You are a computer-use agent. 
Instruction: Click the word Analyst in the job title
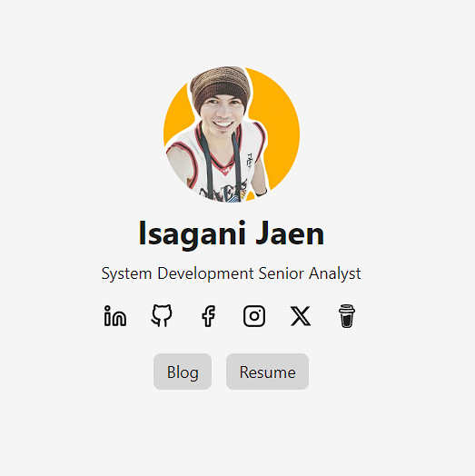[x=335, y=273]
